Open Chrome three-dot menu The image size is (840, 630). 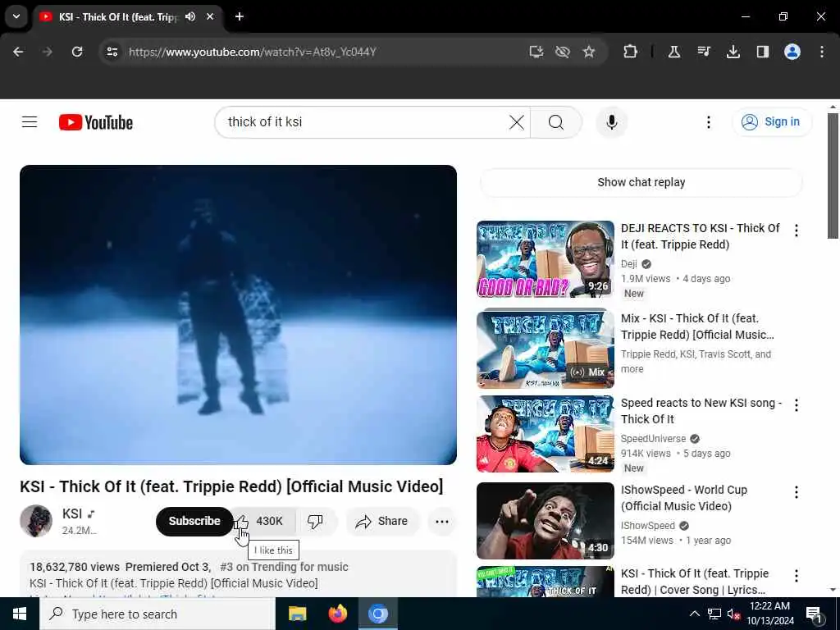point(822,52)
